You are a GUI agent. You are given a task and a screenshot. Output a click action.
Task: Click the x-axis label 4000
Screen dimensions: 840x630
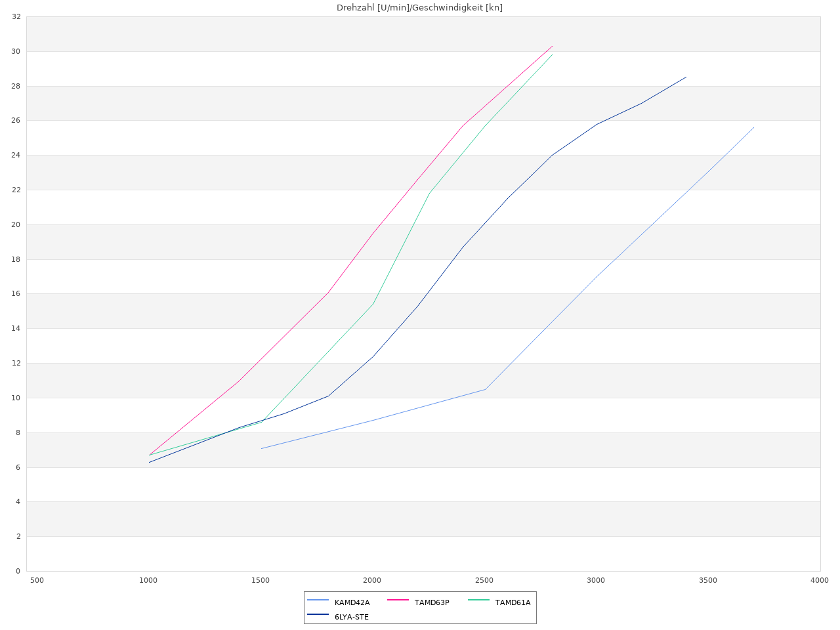coord(820,580)
